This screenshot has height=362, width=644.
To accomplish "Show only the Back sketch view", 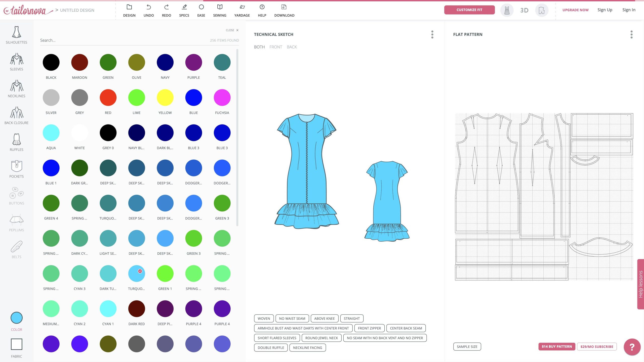I will point(292,47).
